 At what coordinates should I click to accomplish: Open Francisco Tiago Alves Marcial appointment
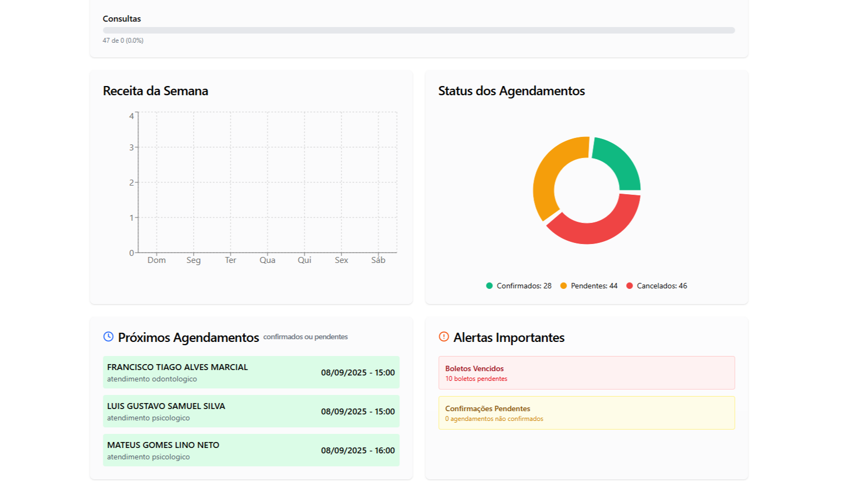[251, 372]
